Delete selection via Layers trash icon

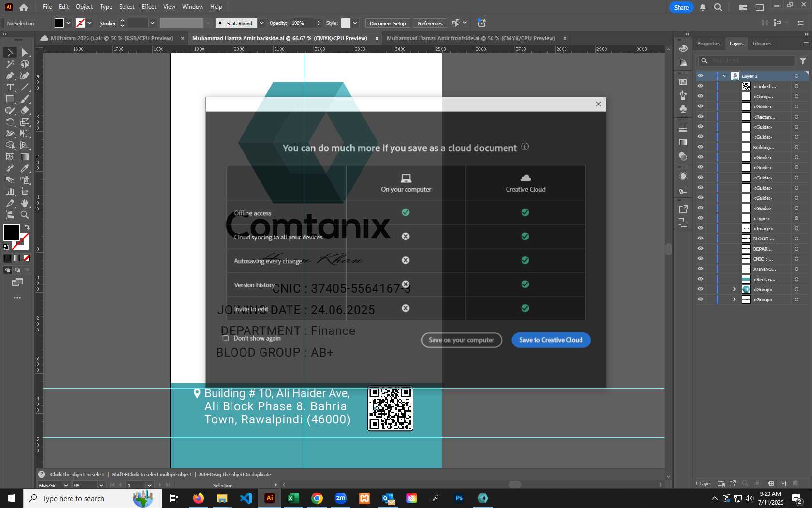tap(796, 483)
